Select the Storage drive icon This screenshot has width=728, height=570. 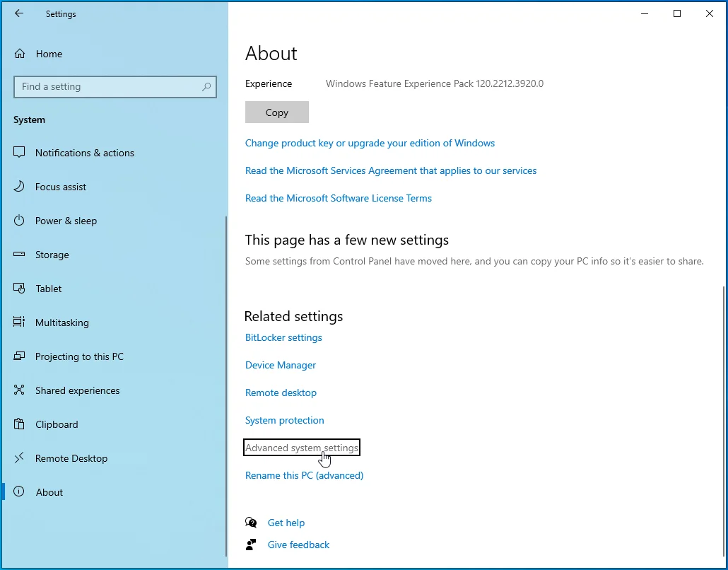pyautogui.click(x=19, y=254)
